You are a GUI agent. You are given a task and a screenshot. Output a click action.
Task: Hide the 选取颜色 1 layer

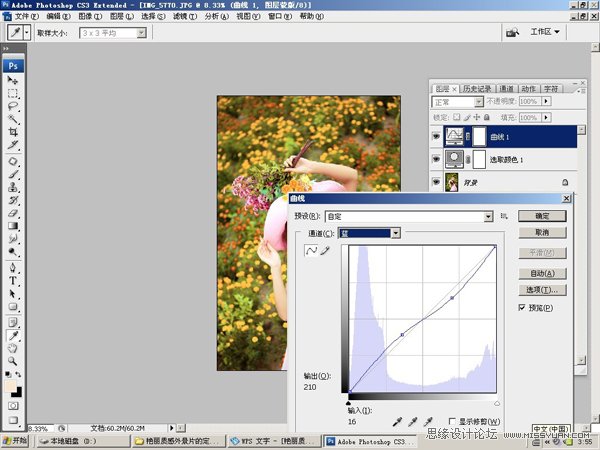coord(436,159)
